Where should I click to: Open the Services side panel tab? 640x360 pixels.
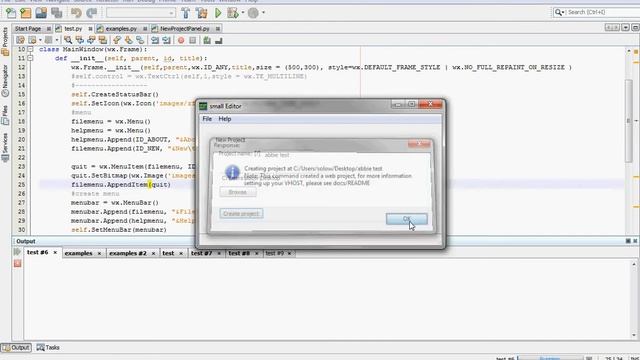(x=5, y=147)
